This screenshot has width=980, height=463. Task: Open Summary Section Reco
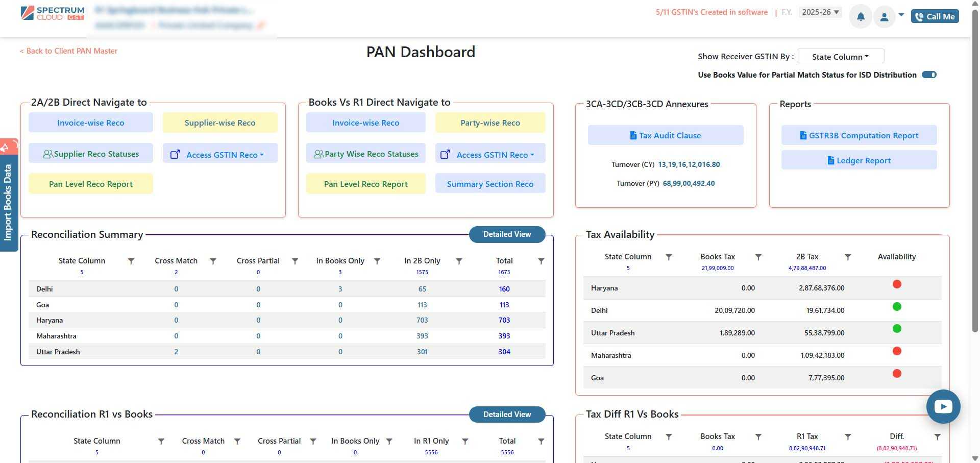[x=490, y=184]
